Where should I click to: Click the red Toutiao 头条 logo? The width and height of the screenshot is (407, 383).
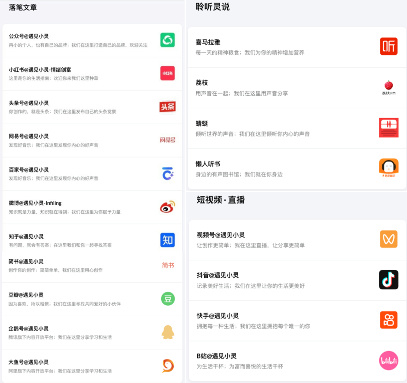pos(167,107)
